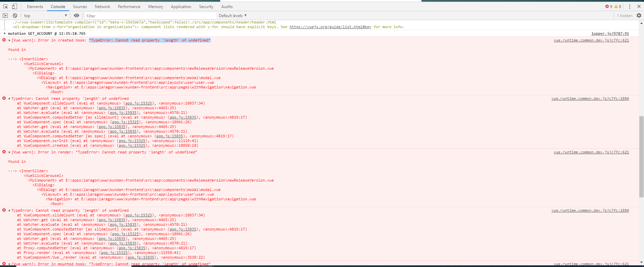Show the console sidebar icon
The image size is (644, 267).
[x=5, y=15]
